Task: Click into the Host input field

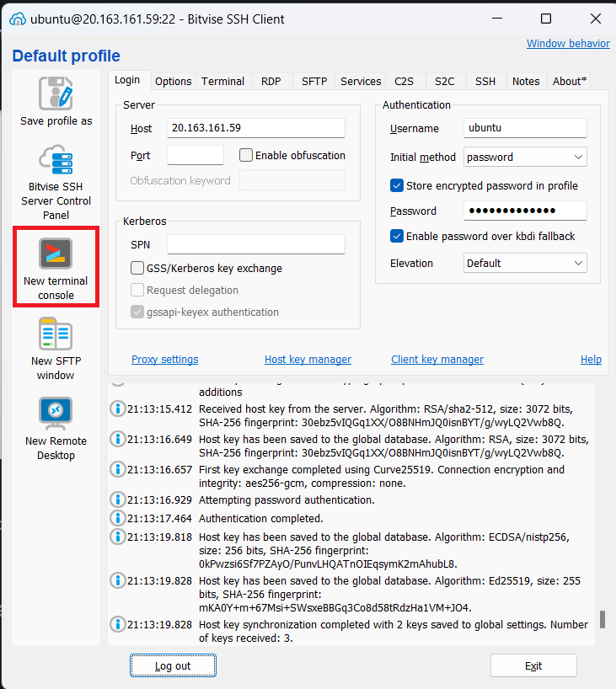Action: [x=255, y=128]
